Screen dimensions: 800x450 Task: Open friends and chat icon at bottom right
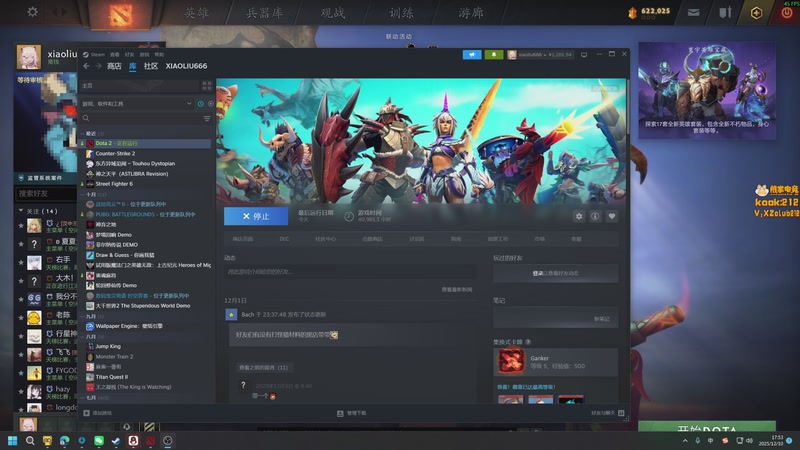click(621, 413)
